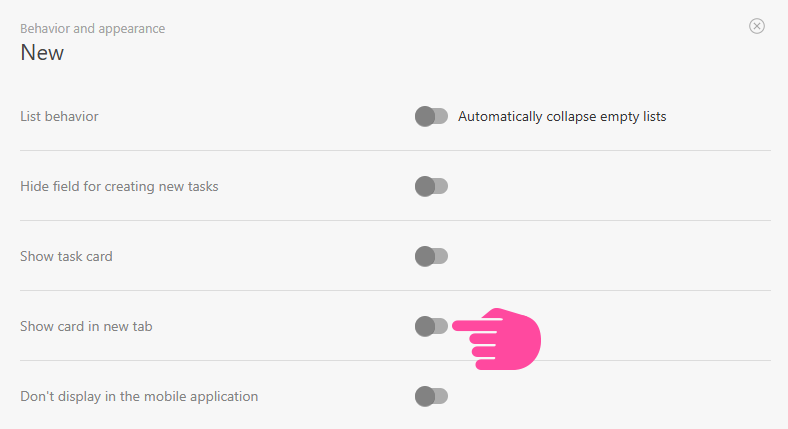Viewport: 788px width, 429px height.
Task: Toggle Hide field for creating new tasks
Action: (431, 187)
